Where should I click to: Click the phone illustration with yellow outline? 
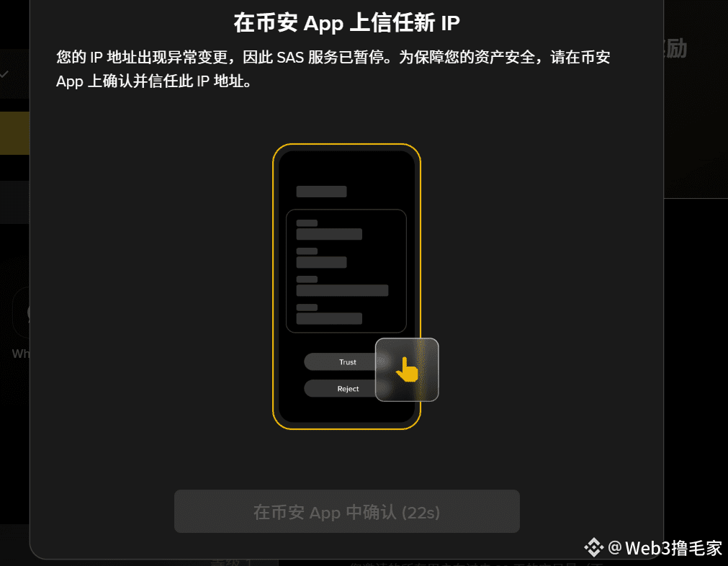(346, 287)
